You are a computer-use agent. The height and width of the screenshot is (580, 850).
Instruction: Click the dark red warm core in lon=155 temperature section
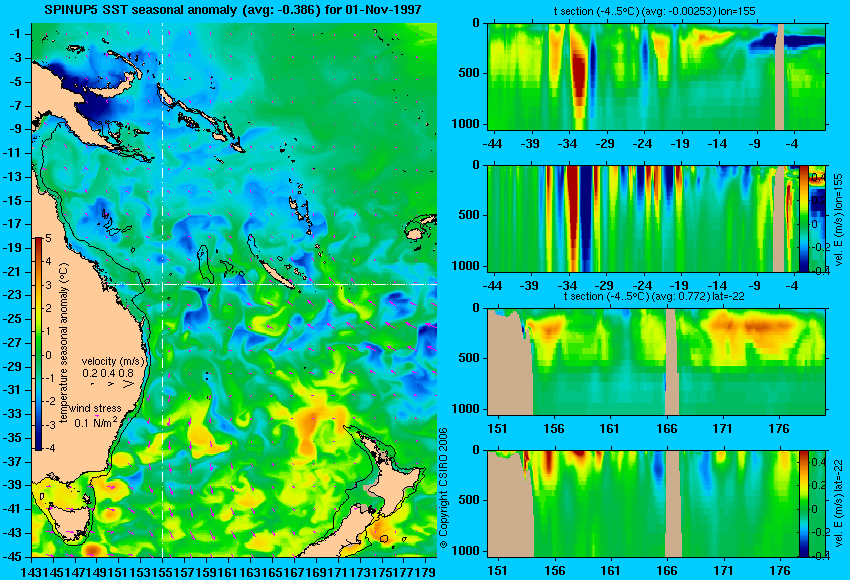pos(580,76)
